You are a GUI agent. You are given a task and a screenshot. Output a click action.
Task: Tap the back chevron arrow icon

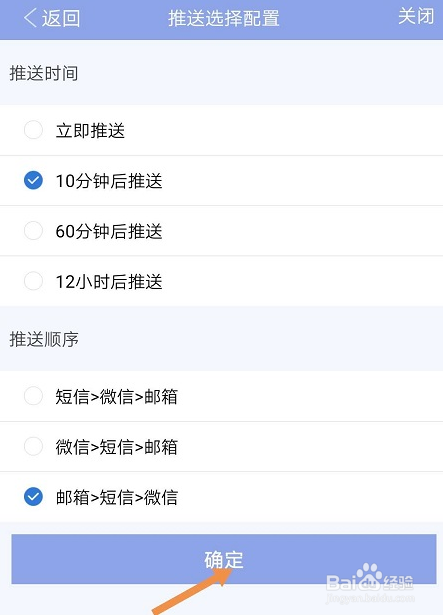coord(30,18)
